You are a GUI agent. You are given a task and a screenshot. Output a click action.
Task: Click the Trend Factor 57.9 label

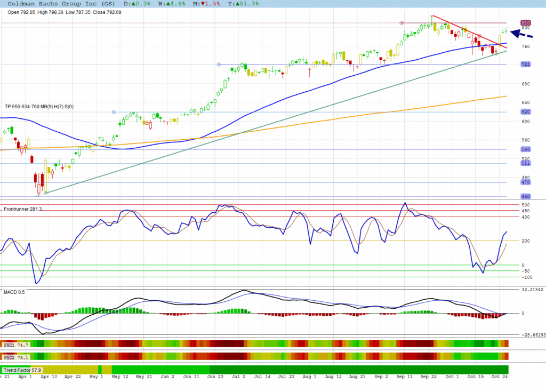coord(22,370)
